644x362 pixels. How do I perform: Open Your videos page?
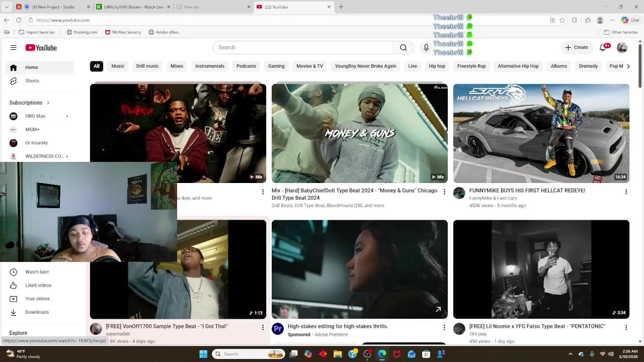click(x=40, y=299)
